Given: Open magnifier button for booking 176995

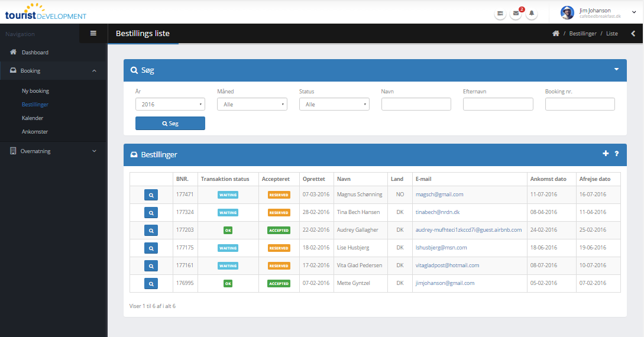Looking at the screenshot, I should coord(151,284).
